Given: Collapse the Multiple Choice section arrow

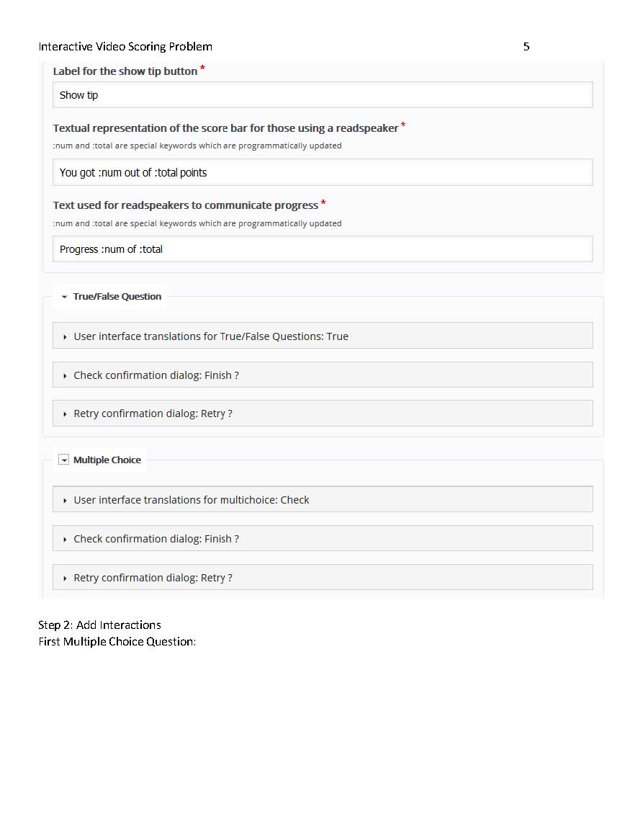Looking at the screenshot, I should click(63, 460).
